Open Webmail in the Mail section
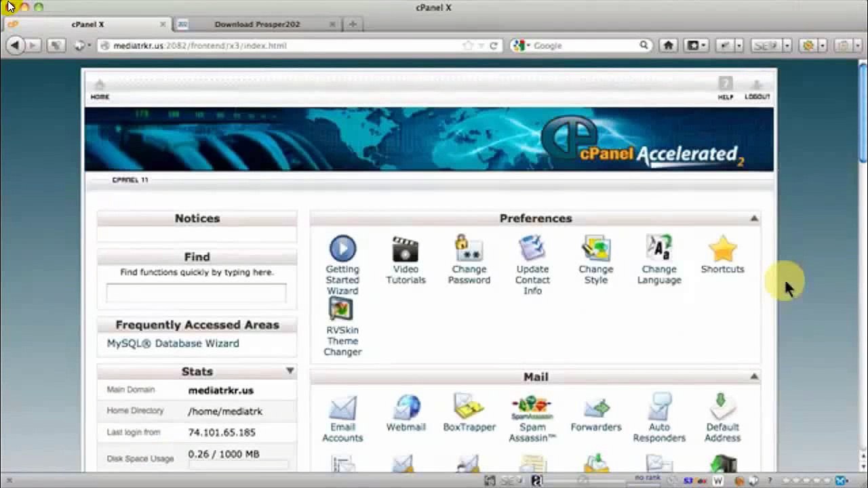Viewport: 868px width, 488px height. pos(406,413)
